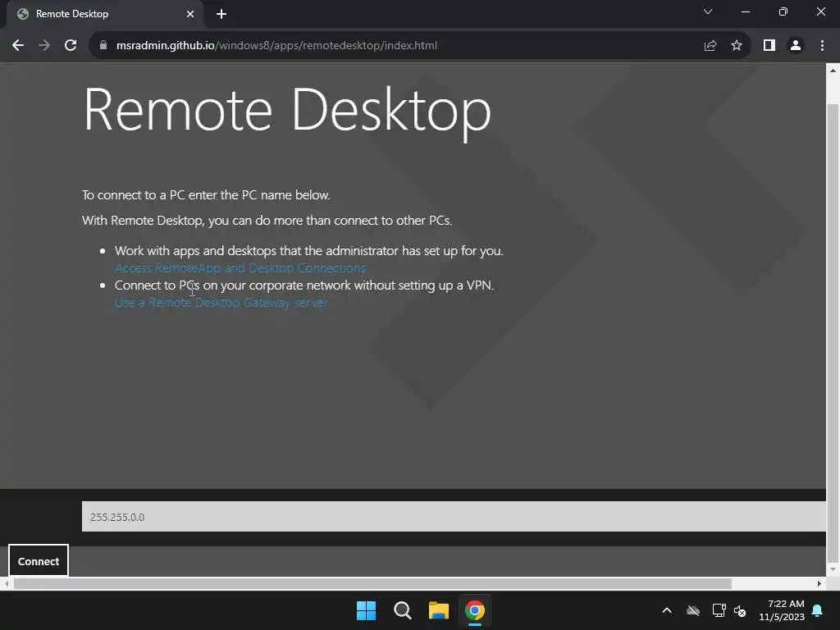Viewport: 840px width, 630px height.
Task: Click the vertical scrollbar up arrow
Action: (x=833, y=71)
